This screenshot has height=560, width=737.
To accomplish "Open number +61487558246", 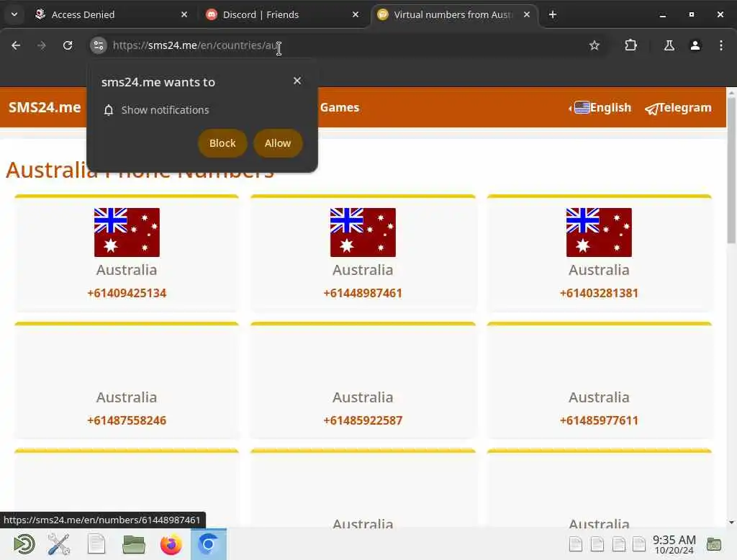I will [127, 420].
